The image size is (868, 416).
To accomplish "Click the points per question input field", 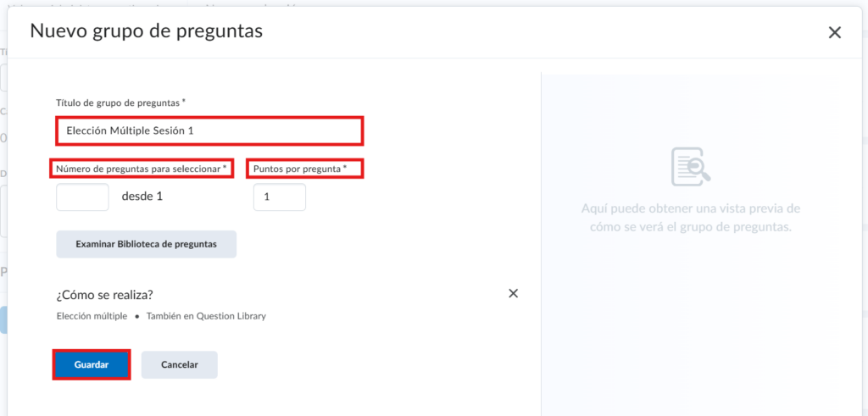I will pos(279,197).
